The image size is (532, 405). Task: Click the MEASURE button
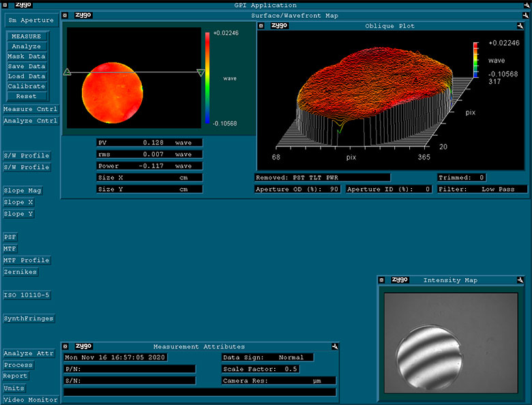[x=27, y=36]
